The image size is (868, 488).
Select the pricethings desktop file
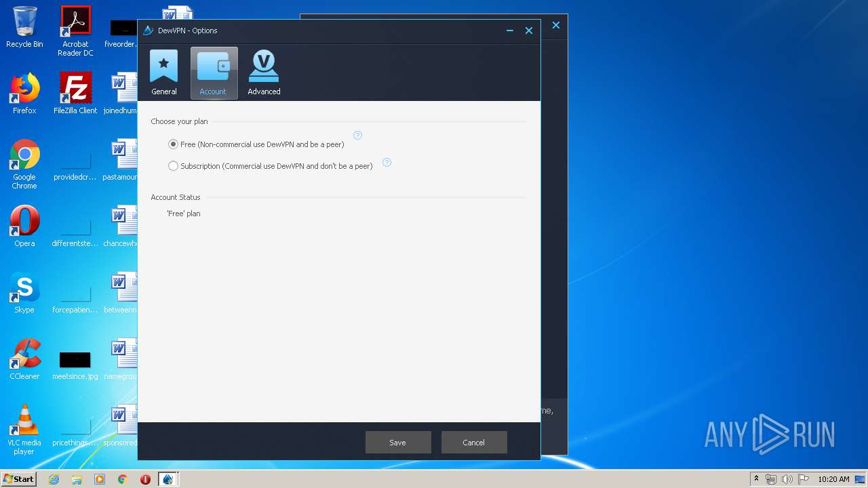75,431
